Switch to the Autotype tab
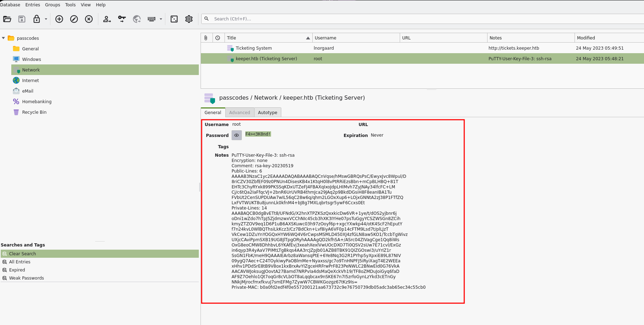The image size is (644, 325). 268,113
